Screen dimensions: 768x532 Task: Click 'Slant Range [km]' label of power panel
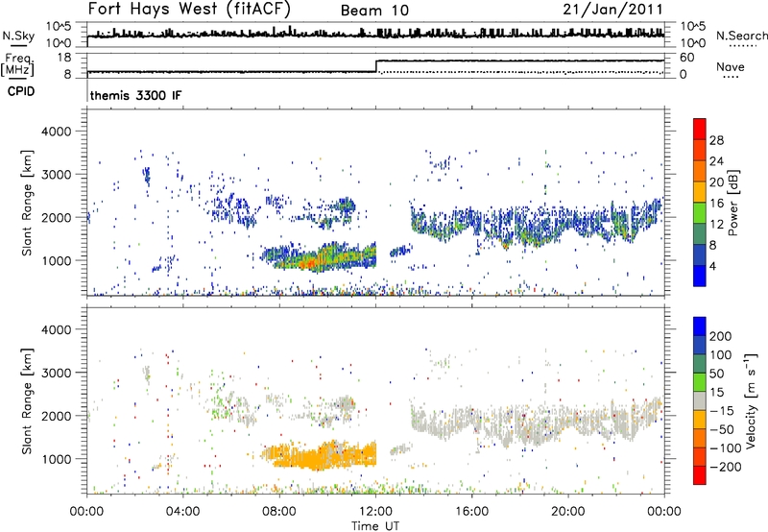click(27, 203)
